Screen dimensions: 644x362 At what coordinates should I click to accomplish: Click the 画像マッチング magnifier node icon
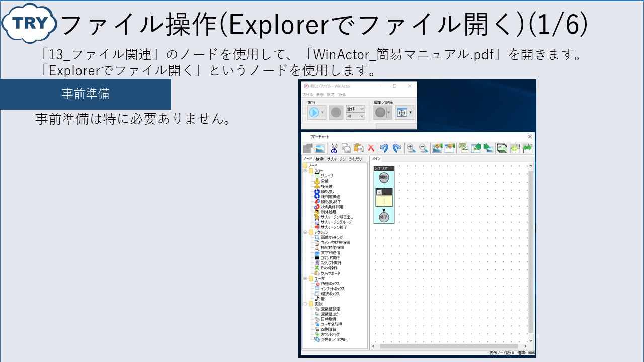click(317, 237)
